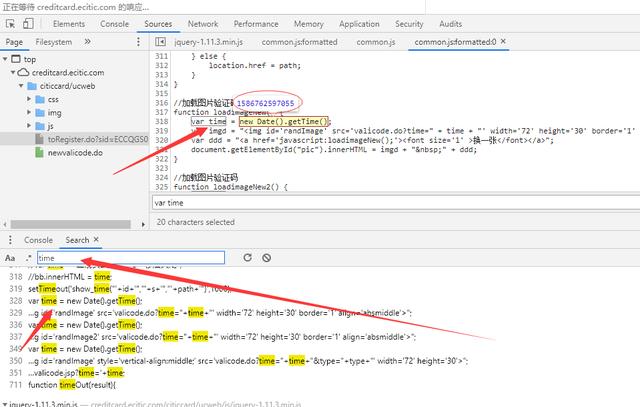Image resolution: width=640 pixels, height=407 pixels.
Task: Click line number 318 in the gutter
Action: coord(162,121)
